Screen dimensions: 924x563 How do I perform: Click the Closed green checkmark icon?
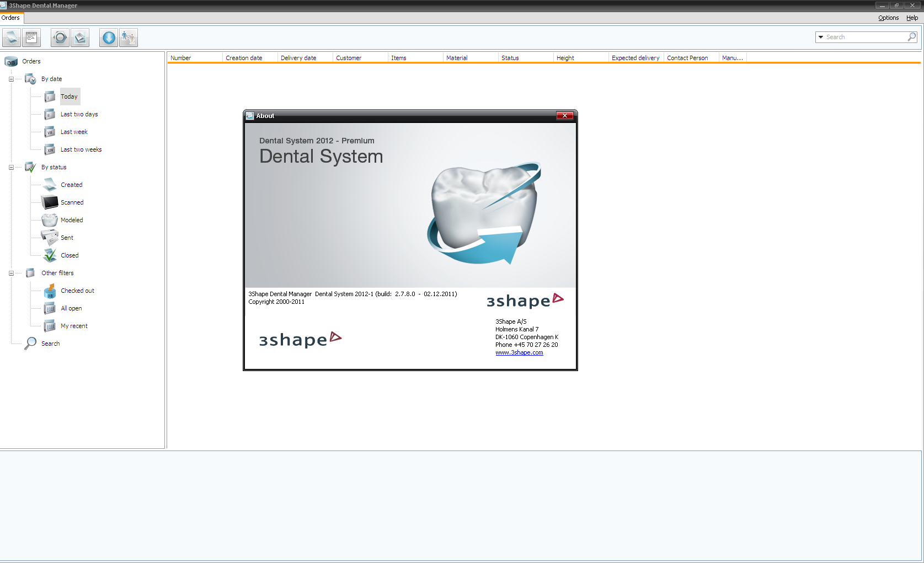point(50,255)
